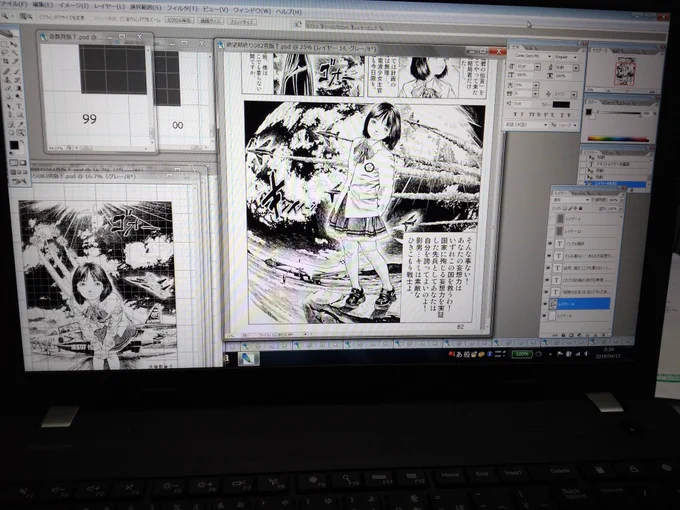The image size is (680, 510).
Task: Click the Navigator panel page thumbnail
Action: [625, 72]
